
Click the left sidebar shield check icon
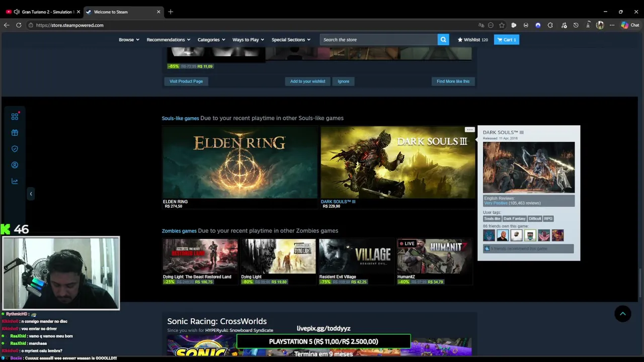(15, 149)
